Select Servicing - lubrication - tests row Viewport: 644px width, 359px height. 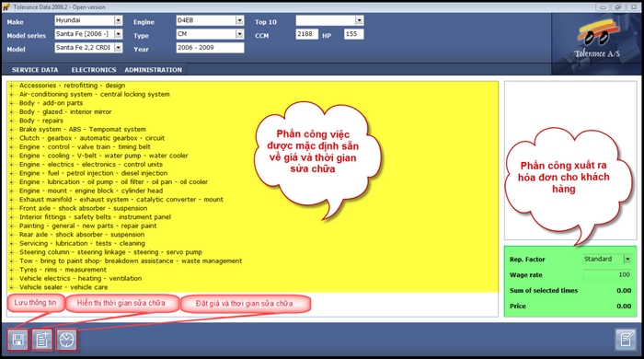(x=82, y=244)
